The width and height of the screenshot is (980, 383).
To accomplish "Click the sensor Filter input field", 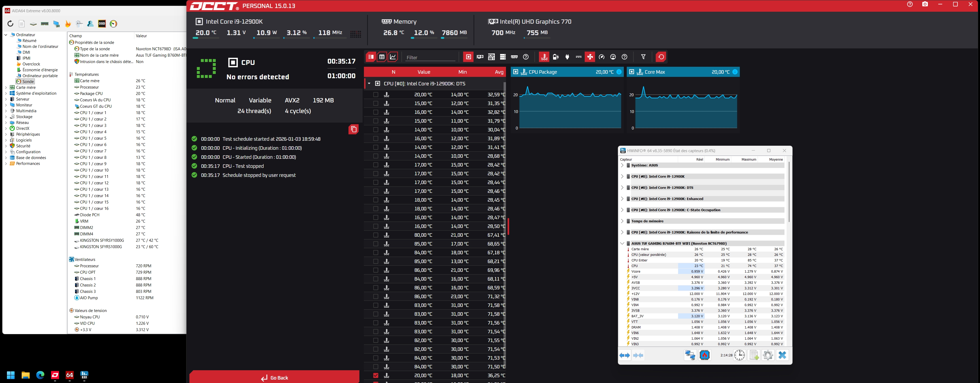I will (x=430, y=57).
